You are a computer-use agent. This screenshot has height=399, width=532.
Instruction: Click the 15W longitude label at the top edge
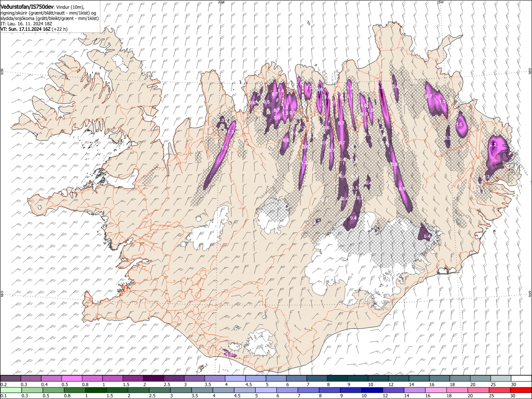[441, 2]
